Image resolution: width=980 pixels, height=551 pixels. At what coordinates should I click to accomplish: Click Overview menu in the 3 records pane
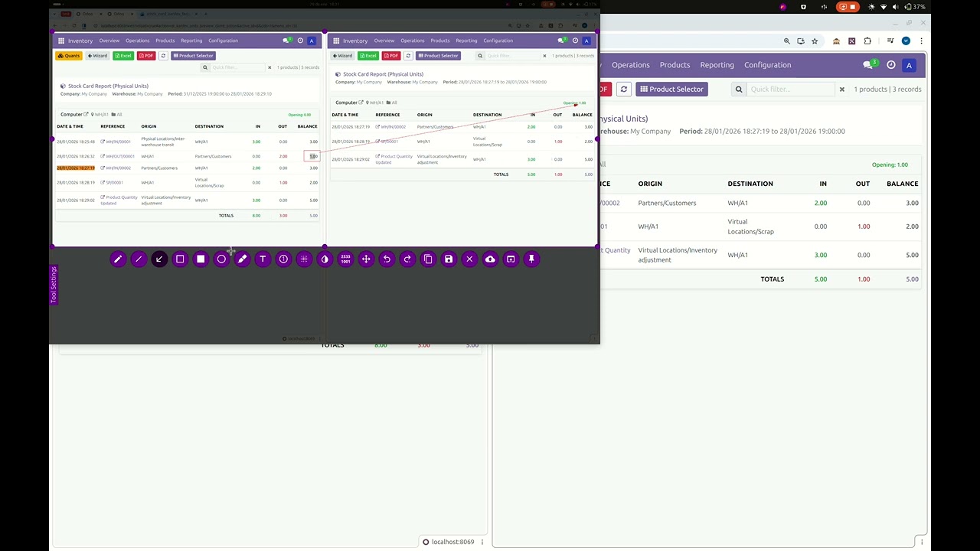point(384,41)
